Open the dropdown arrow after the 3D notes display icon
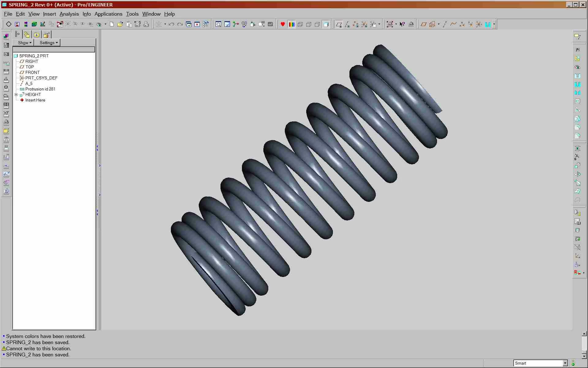Viewport: 588px width, 368px height. [379, 24]
